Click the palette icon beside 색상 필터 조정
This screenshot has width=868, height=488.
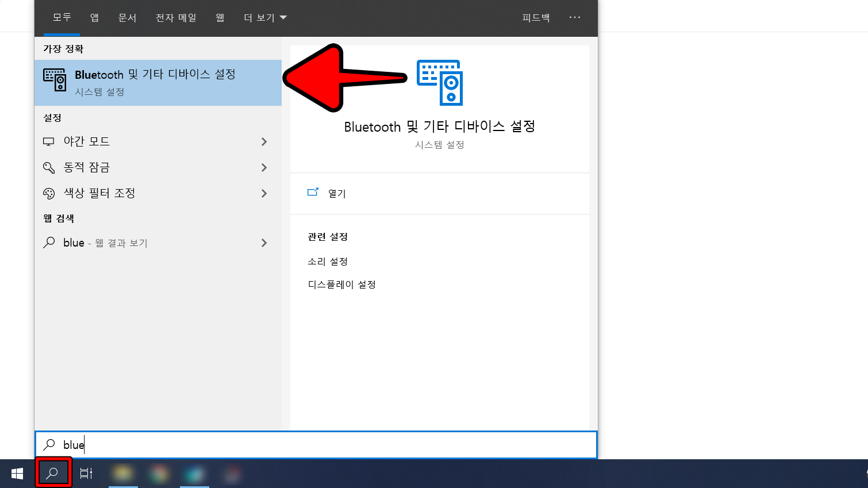tap(49, 193)
